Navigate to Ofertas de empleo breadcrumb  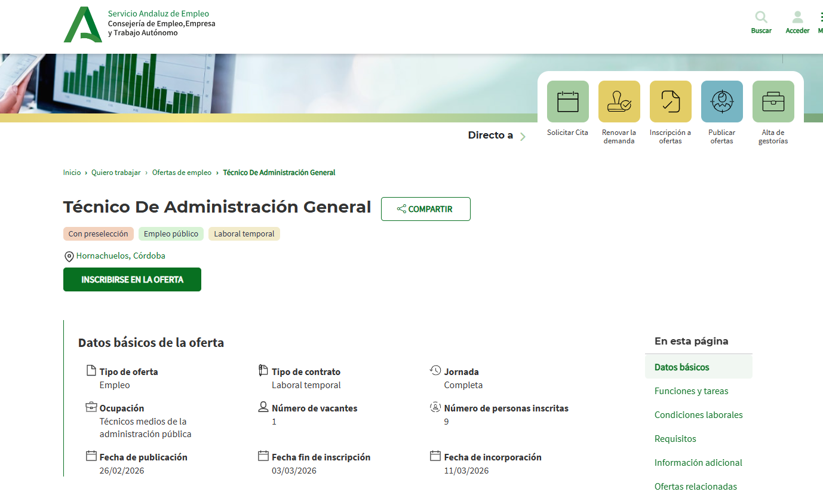point(182,173)
